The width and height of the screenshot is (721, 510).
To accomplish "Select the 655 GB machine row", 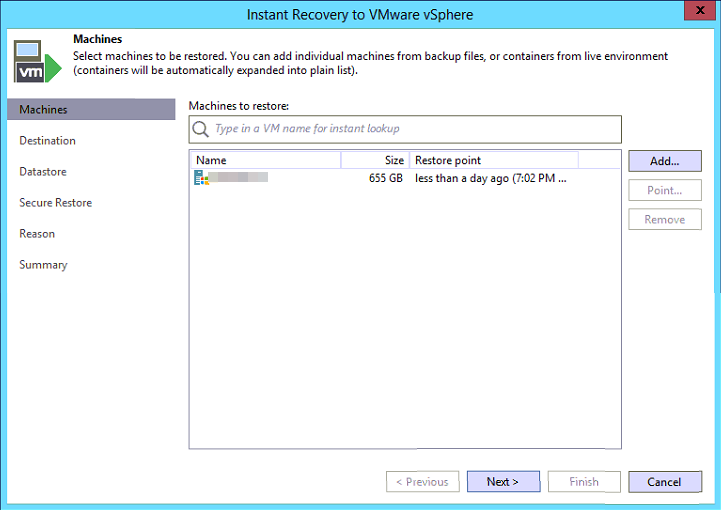I will point(385,178).
